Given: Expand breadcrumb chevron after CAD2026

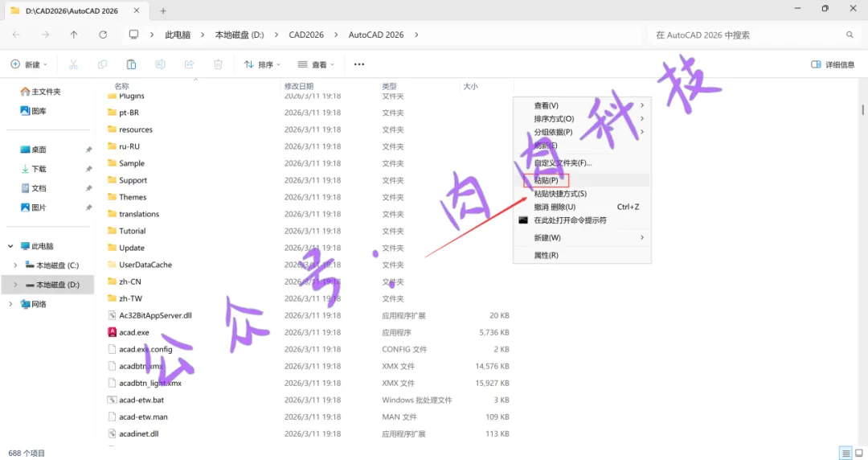Looking at the screenshot, I should [x=336, y=35].
